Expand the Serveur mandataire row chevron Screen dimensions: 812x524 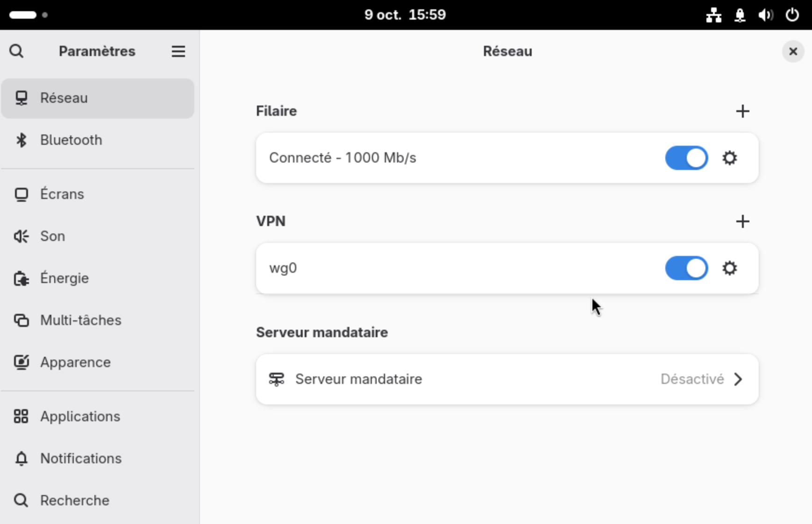pos(738,379)
